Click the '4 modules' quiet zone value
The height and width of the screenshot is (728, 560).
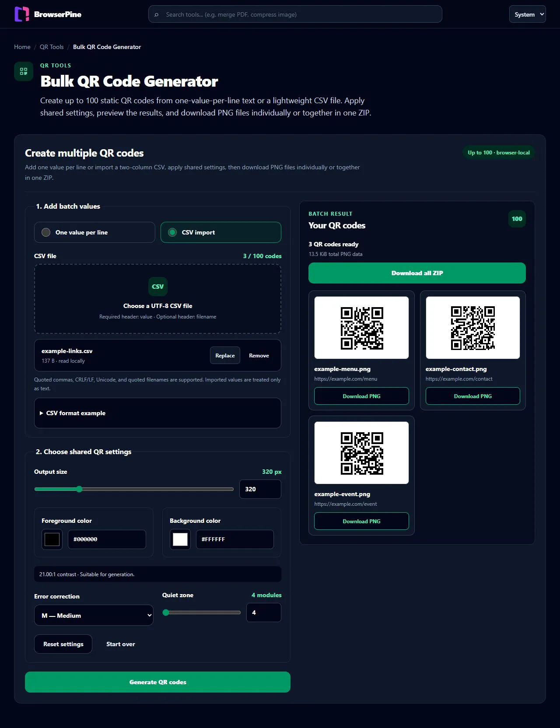pos(266,595)
